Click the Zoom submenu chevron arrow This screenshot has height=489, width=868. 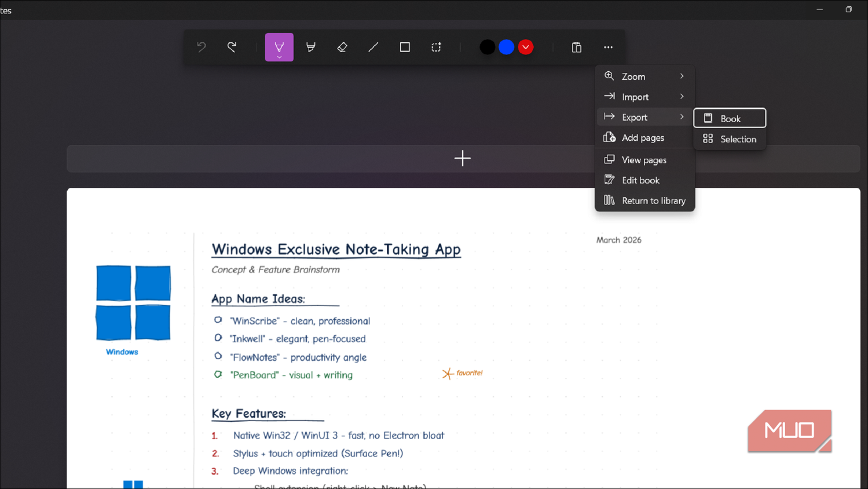[682, 76]
